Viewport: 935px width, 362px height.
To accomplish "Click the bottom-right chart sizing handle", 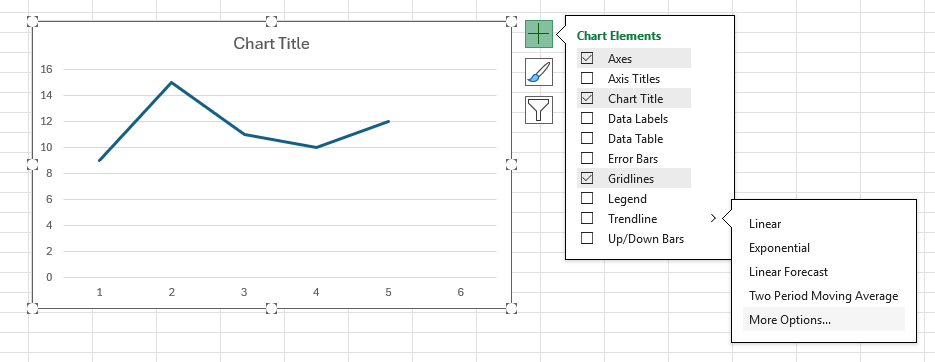I will [511, 308].
